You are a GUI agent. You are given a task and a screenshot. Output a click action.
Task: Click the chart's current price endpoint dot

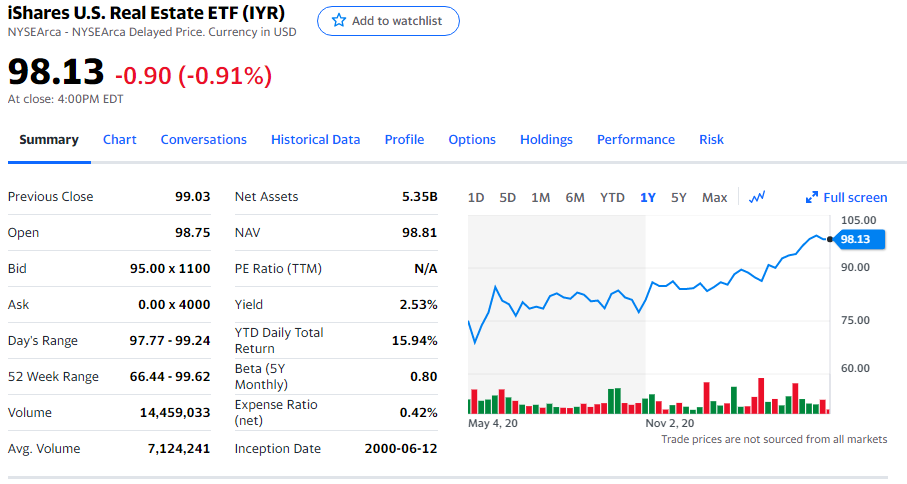click(830, 239)
